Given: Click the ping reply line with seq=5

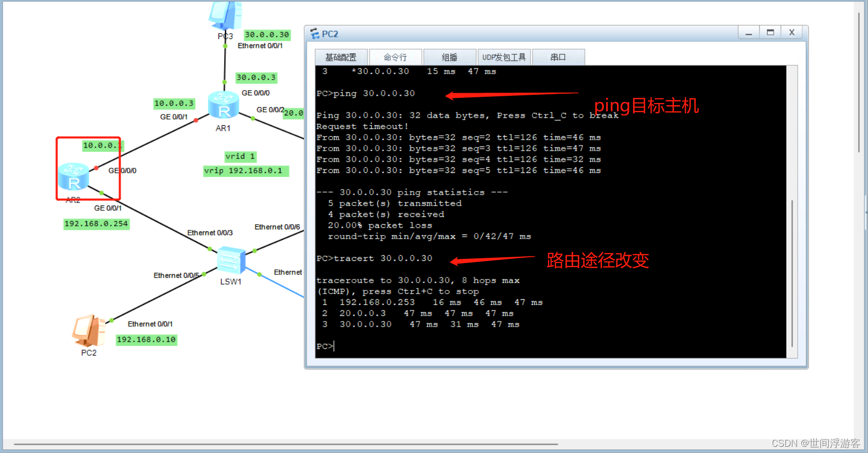Looking at the screenshot, I should pos(459,170).
